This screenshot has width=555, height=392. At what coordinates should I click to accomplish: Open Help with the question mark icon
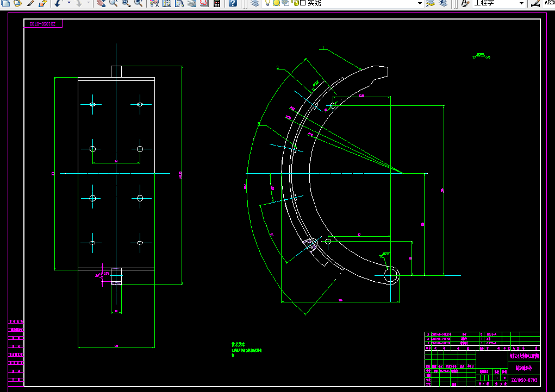tap(232, 3)
